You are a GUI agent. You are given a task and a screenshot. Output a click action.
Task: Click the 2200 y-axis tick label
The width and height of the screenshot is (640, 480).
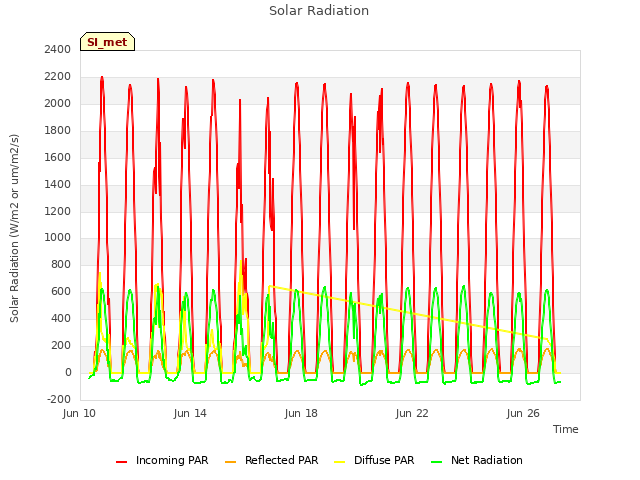pos(58,76)
